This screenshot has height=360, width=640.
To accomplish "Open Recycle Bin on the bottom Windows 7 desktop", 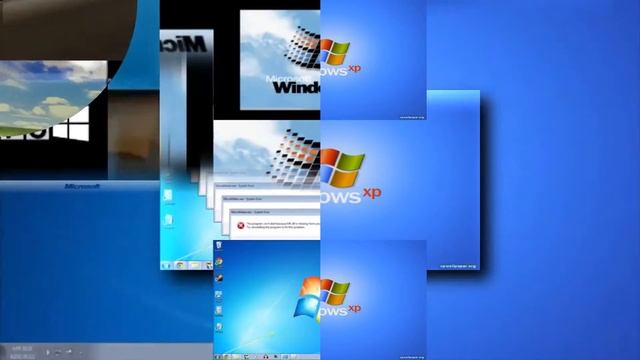I will pyautogui.click(x=219, y=245).
